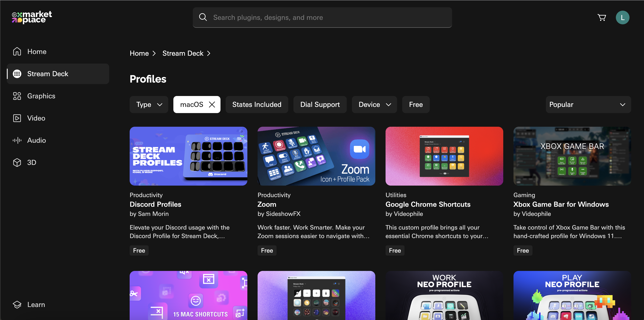Toggle the Dial Support filter
The image size is (644, 320).
click(320, 104)
